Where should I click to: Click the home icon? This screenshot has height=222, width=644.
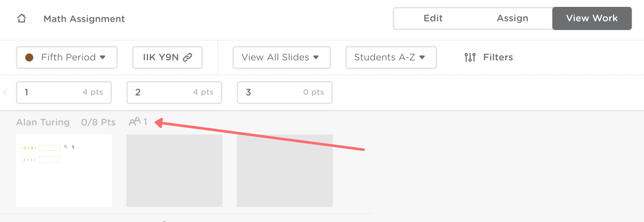point(22,18)
